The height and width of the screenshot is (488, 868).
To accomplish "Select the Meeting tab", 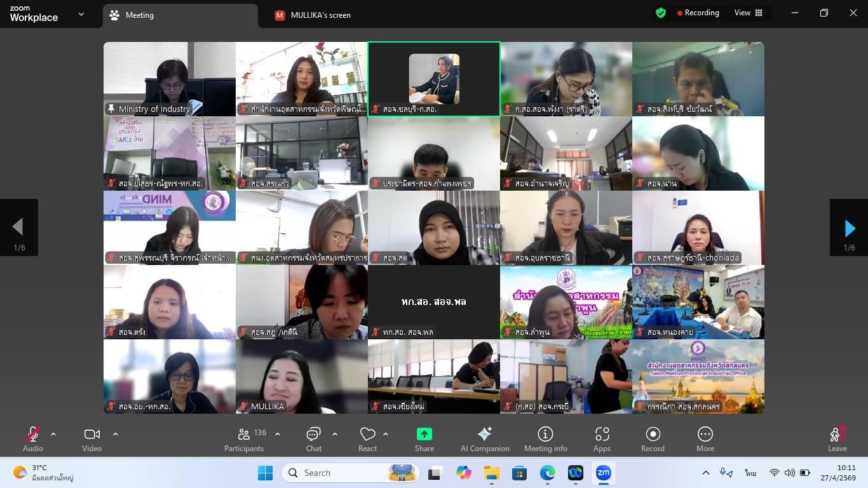I will [139, 15].
